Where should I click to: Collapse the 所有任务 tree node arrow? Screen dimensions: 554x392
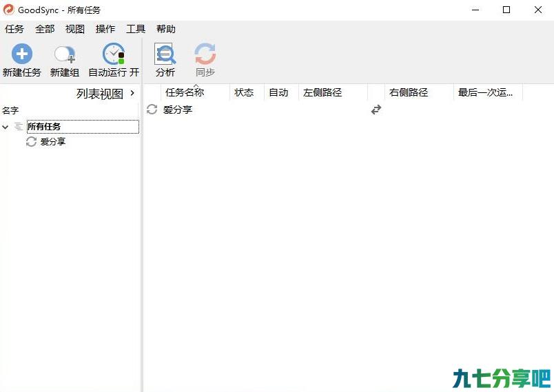pos(6,127)
